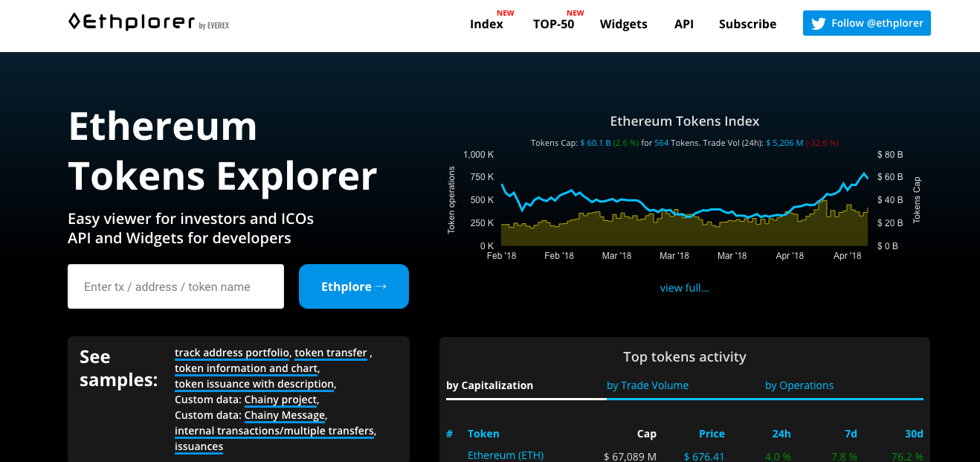Image resolution: width=980 pixels, height=462 pixels.
Task: Sort table by Price column header
Action: [711, 434]
